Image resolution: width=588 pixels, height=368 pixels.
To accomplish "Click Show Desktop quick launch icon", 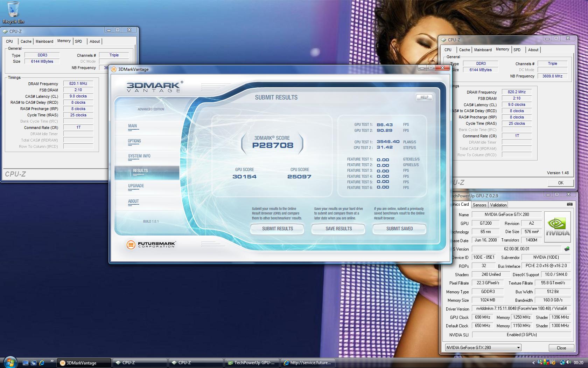I will tap(26, 363).
